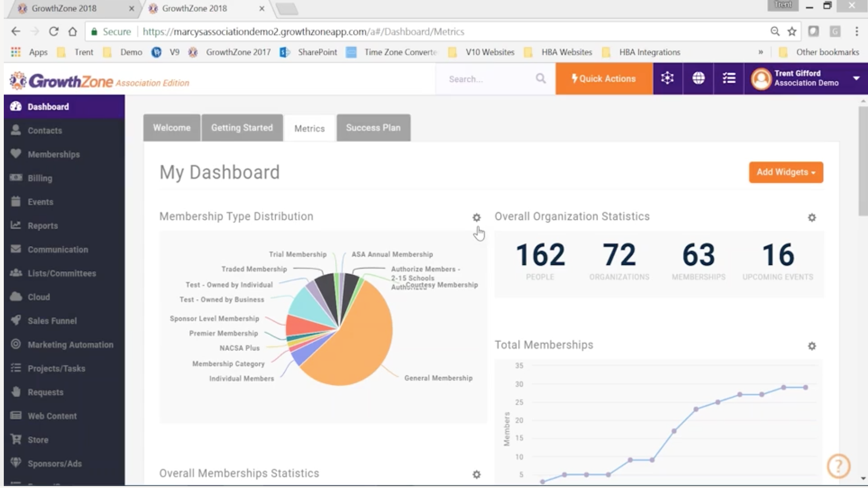Open Sponsors/Ads sidebar icon
Viewport: 868px width, 488px height.
(x=16, y=462)
